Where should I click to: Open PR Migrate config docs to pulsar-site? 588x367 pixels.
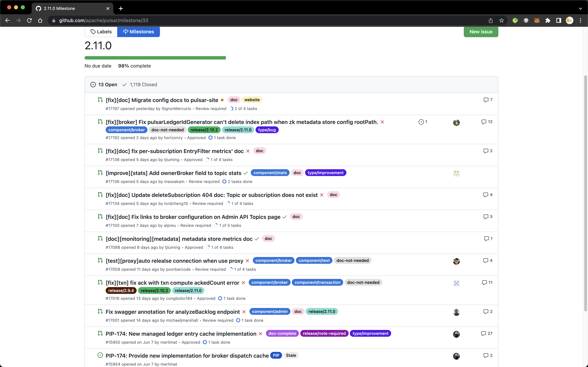tap(162, 100)
